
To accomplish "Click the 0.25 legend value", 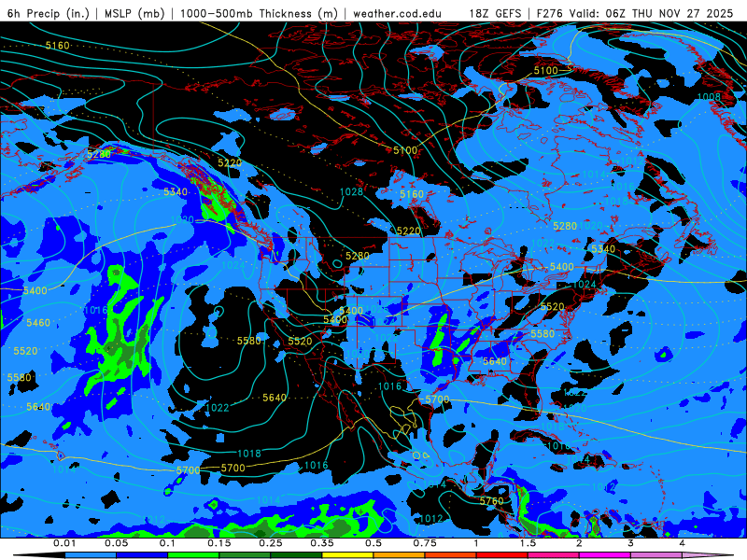I will (x=271, y=543).
